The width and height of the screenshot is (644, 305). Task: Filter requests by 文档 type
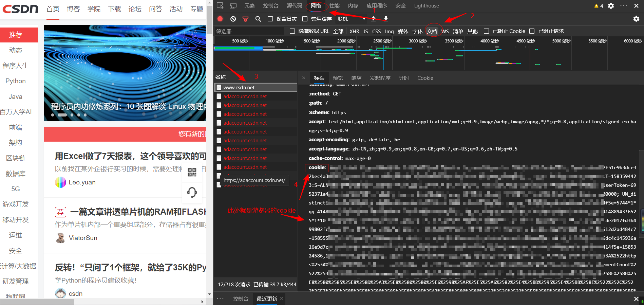(x=432, y=31)
